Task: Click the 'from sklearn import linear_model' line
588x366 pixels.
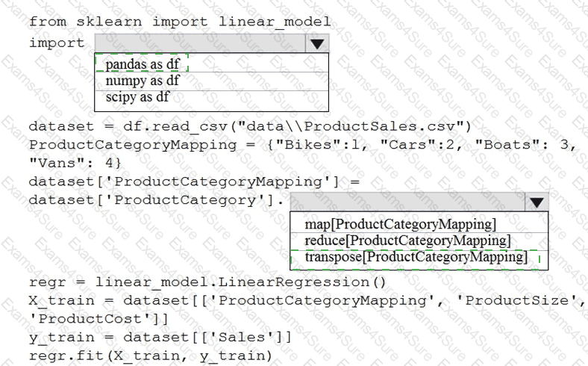Action: click(179, 22)
